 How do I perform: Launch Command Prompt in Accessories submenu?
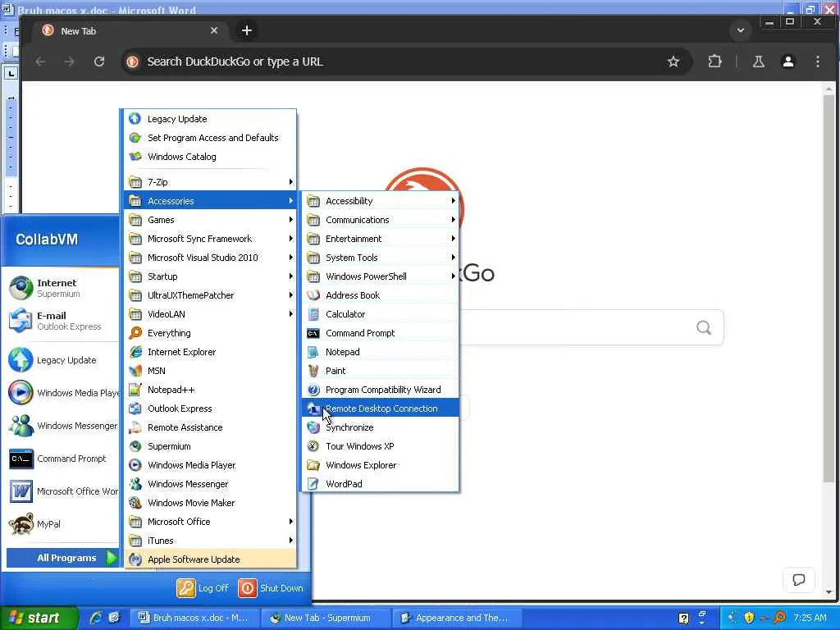[x=381, y=333]
